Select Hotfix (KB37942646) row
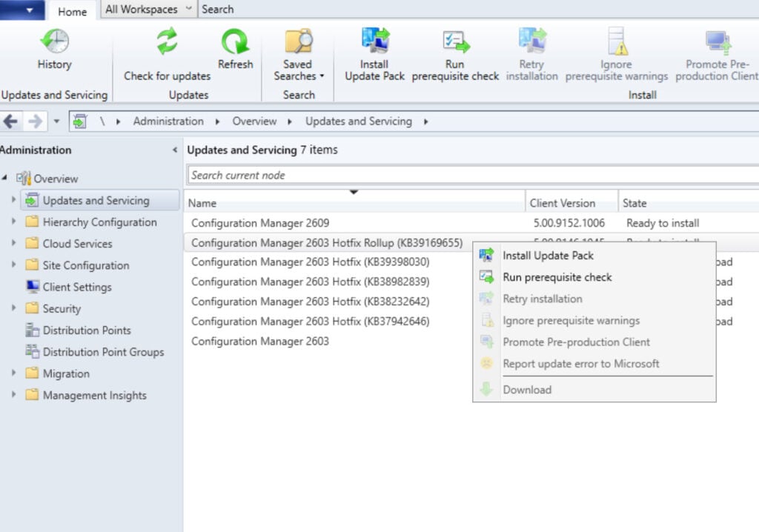 327,322
